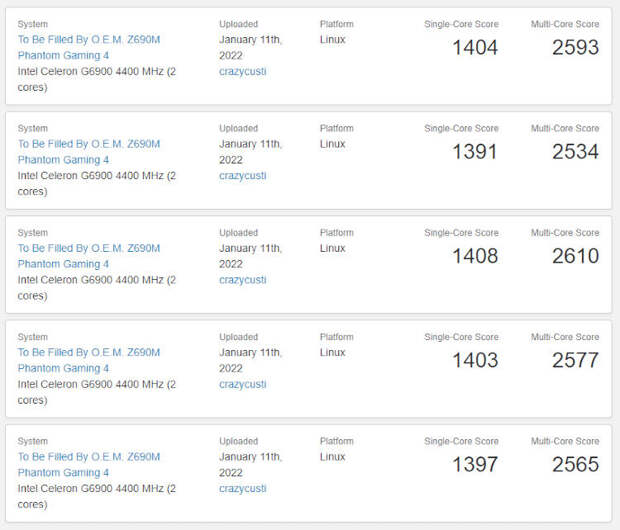Click crazycusti uploader link in the 2593 result
The height and width of the screenshot is (530, 620).
coord(242,72)
